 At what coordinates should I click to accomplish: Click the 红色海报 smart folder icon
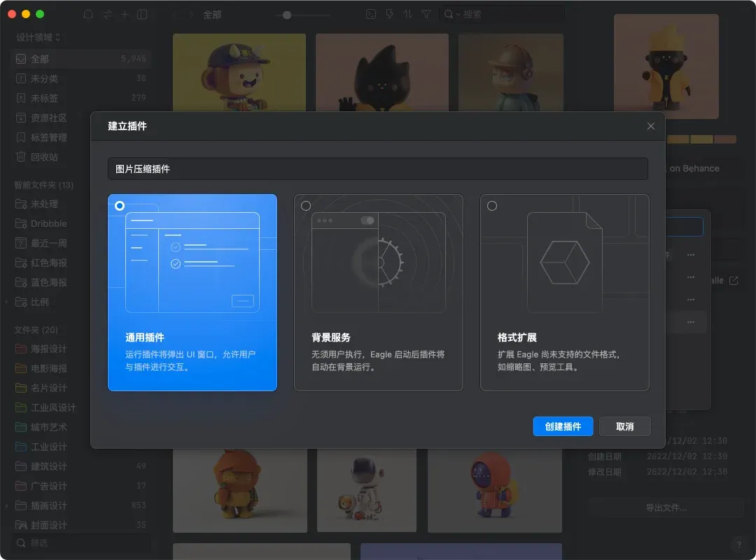(21, 263)
